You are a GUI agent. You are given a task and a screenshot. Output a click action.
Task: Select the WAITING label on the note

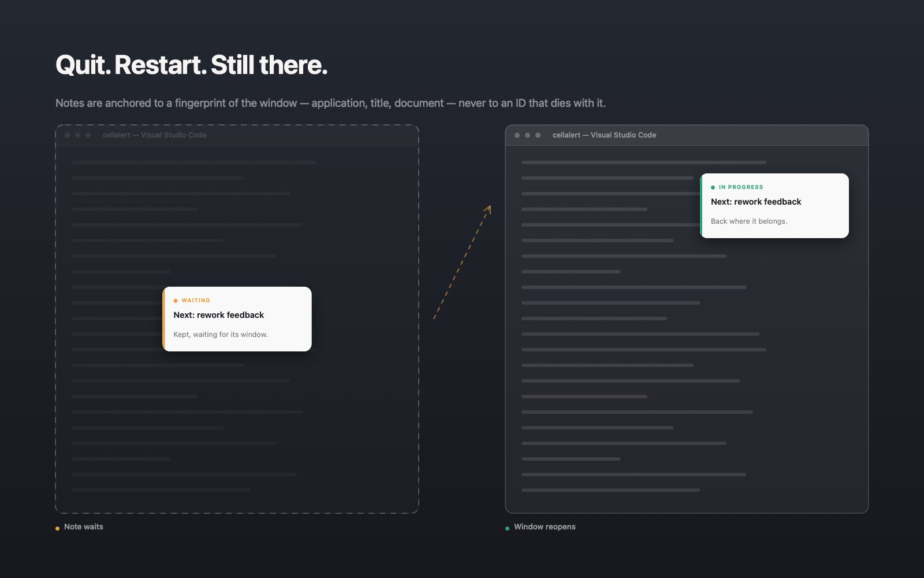coord(196,301)
